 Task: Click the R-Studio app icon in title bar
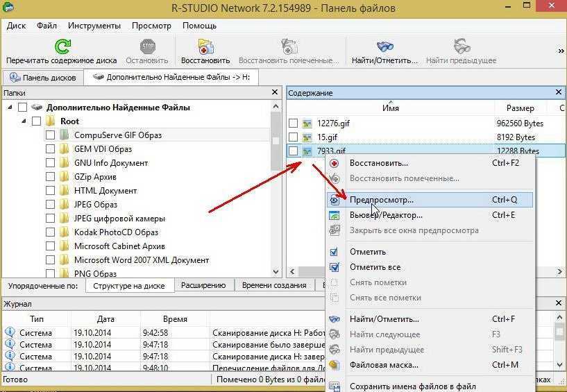[x=8, y=6]
